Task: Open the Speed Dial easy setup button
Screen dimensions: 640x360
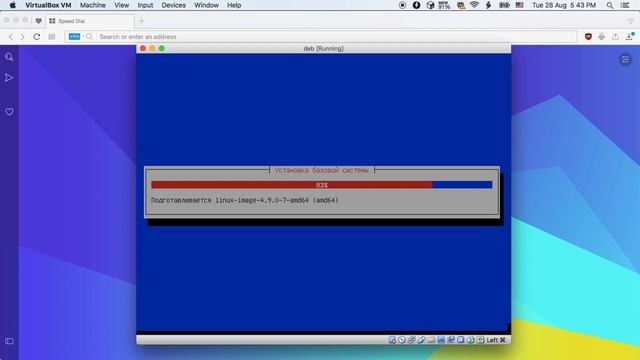Action: click(x=625, y=60)
